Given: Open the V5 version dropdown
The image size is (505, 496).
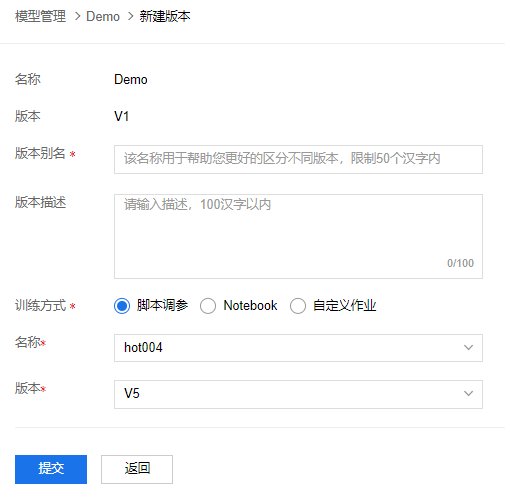Looking at the screenshot, I should pos(298,394).
